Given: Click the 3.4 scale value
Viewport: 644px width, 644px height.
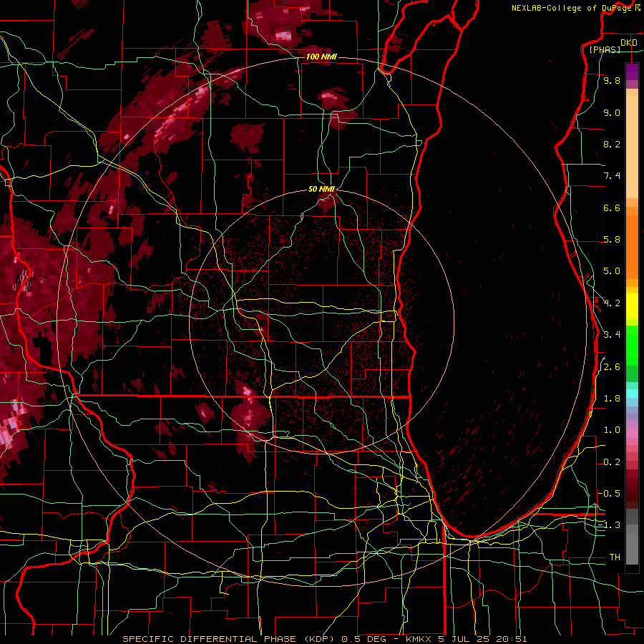Looking at the screenshot, I should coord(612,335).
